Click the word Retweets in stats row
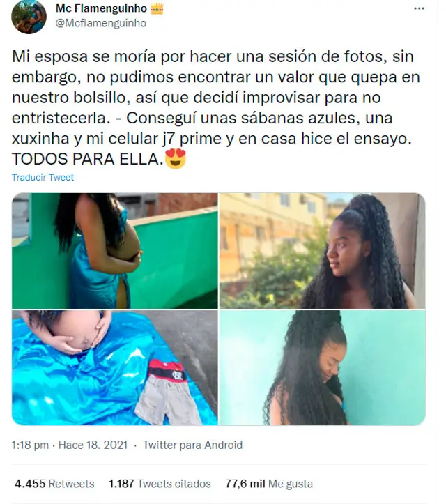Image resolution: width=446 pixels, height=504 pixels. [x=71, y=484]
